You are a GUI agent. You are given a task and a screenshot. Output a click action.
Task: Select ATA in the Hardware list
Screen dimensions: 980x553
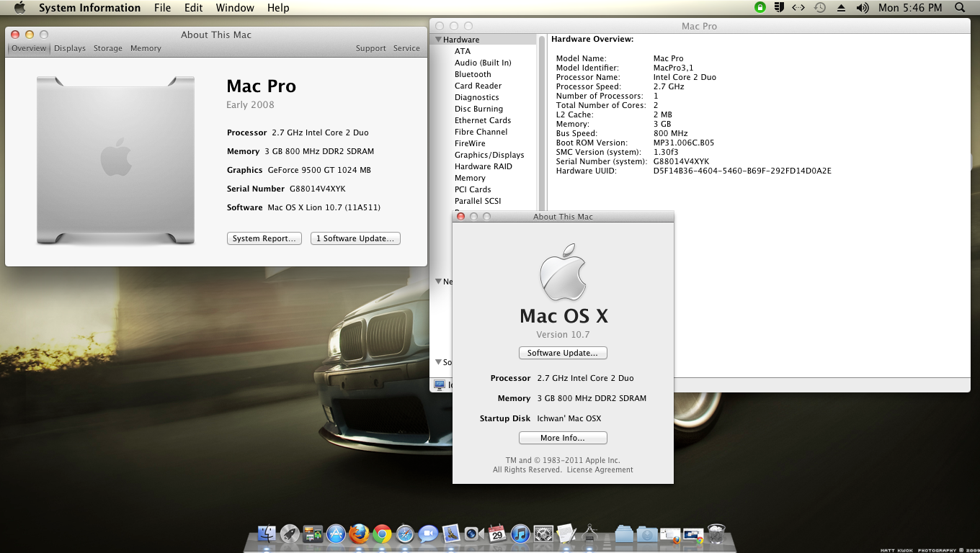click(x=463, y=51)
